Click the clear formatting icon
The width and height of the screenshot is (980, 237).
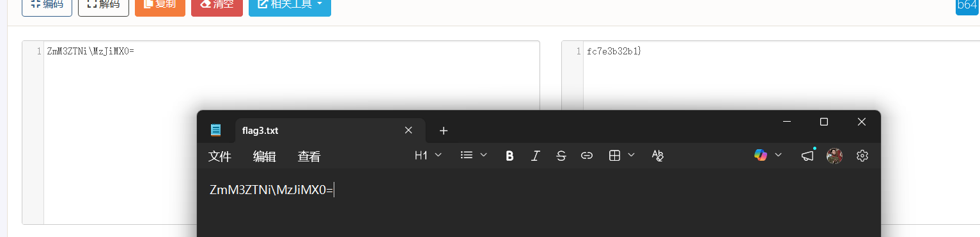[x=657, y=156]
